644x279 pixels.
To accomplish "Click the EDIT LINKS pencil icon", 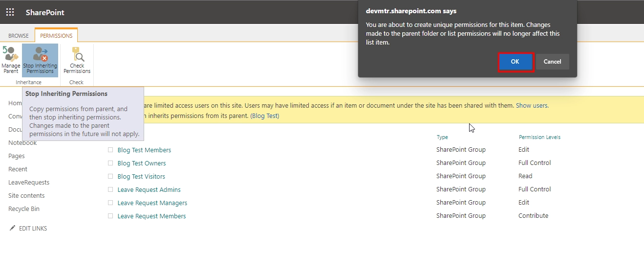I will point(13,228).
